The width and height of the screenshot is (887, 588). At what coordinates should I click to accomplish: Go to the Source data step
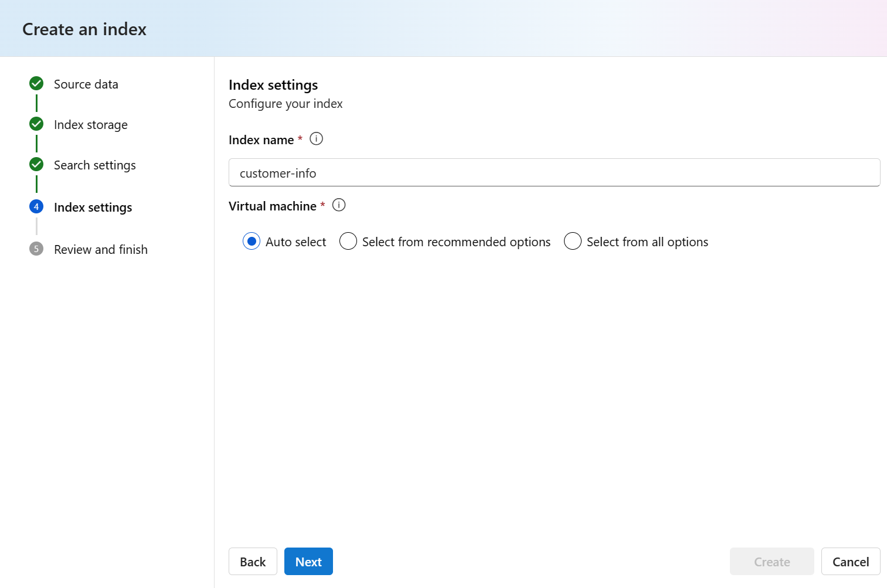(x=86, y=84)
